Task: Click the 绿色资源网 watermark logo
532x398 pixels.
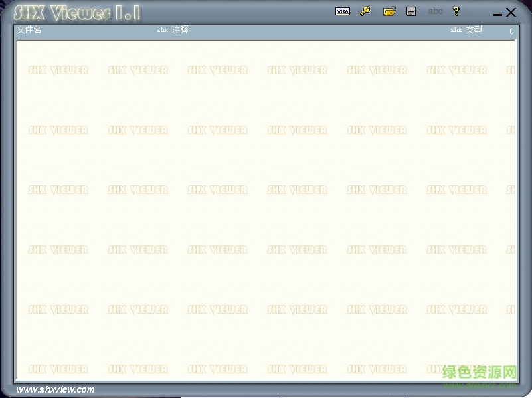Action: (x=479, y=373)
